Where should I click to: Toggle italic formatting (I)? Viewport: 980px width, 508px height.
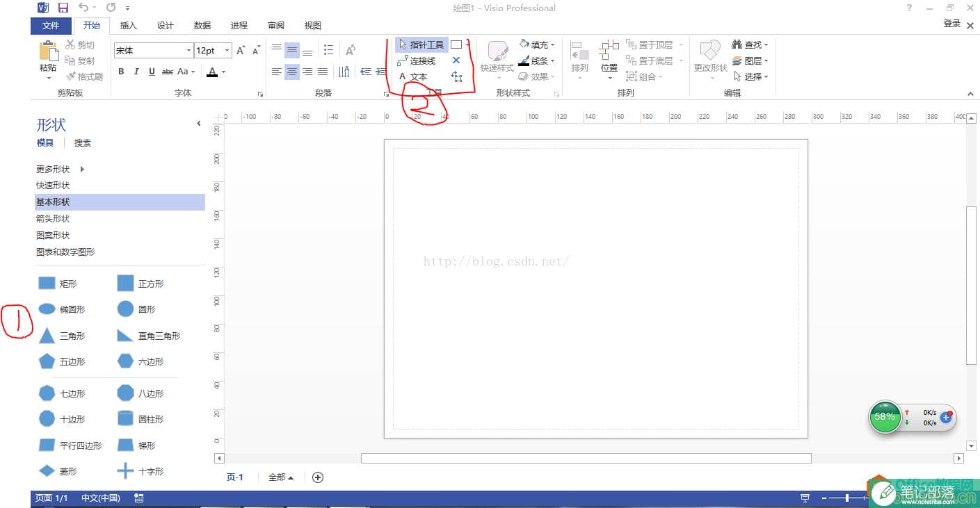tap(136, 72)
